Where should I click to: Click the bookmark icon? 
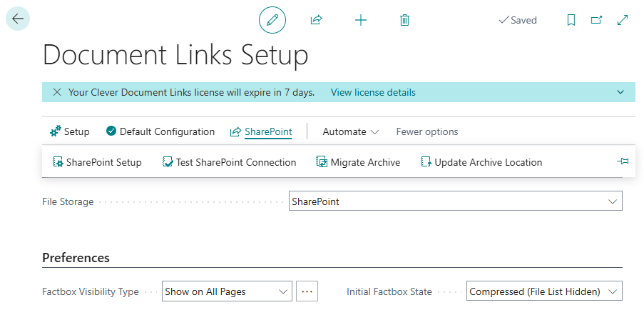[x=571, y=20]
